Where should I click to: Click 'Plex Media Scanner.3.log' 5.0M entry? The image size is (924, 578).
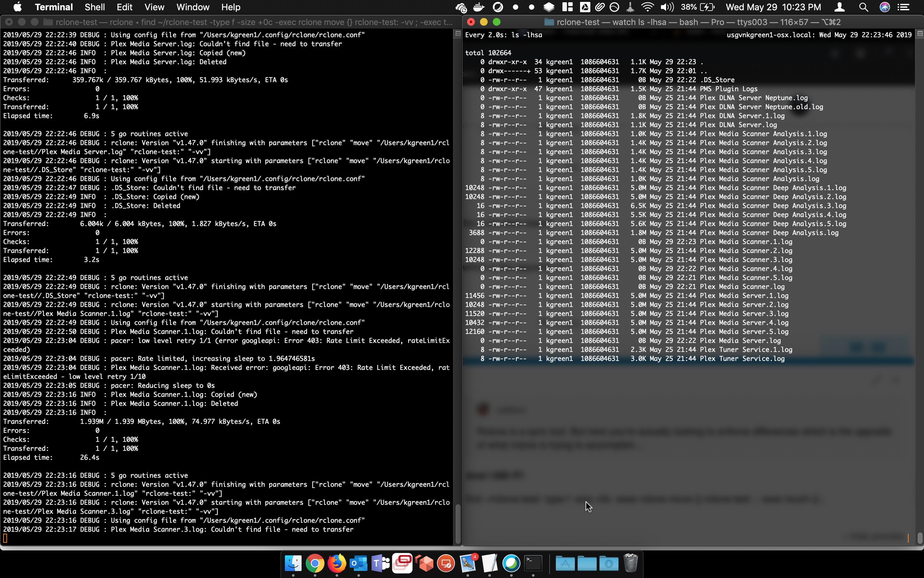pos(746,259)
